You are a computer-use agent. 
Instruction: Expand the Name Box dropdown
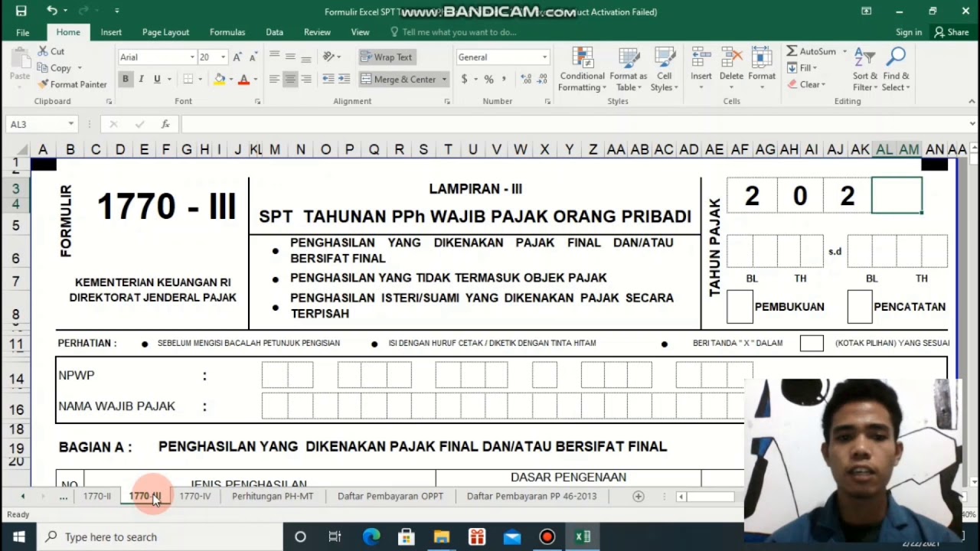coord(70,124)
